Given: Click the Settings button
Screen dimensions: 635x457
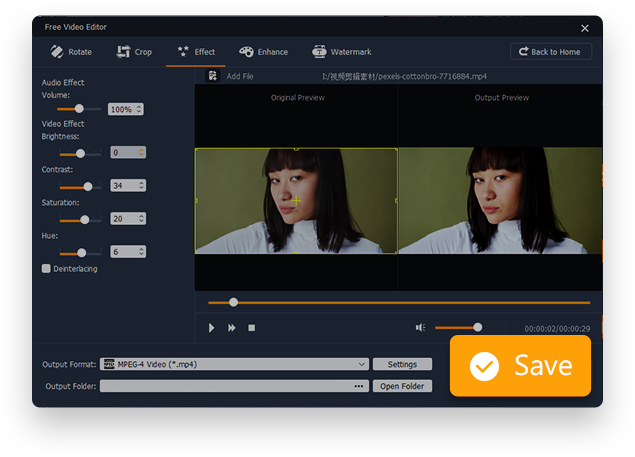Looking at the screenshot, I should coord(402,364).
